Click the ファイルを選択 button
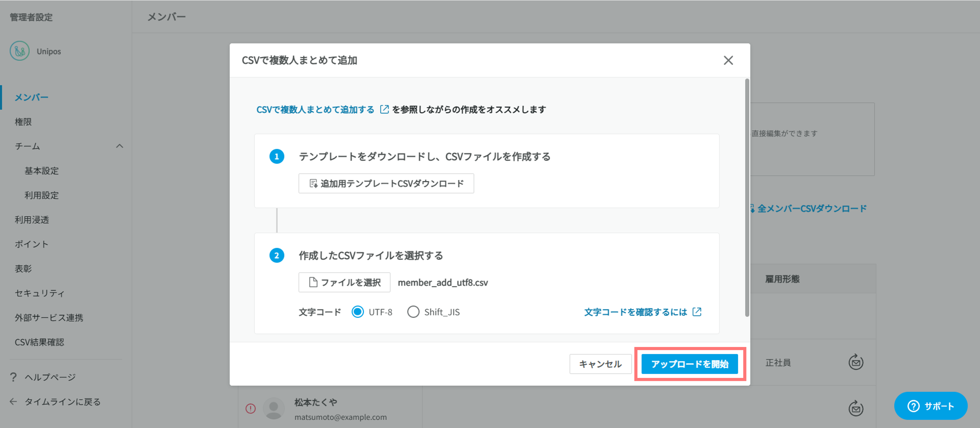The height and width of the screenshot is (428, 980). 344,282
